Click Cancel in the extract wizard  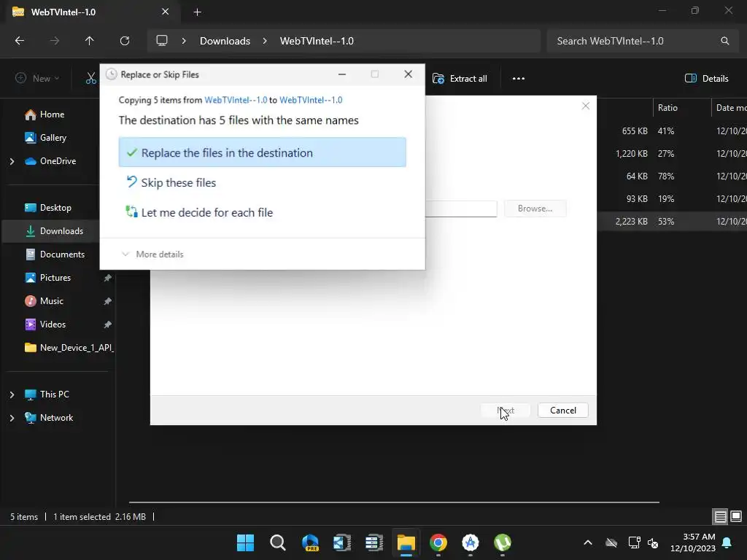click(562, 411)
